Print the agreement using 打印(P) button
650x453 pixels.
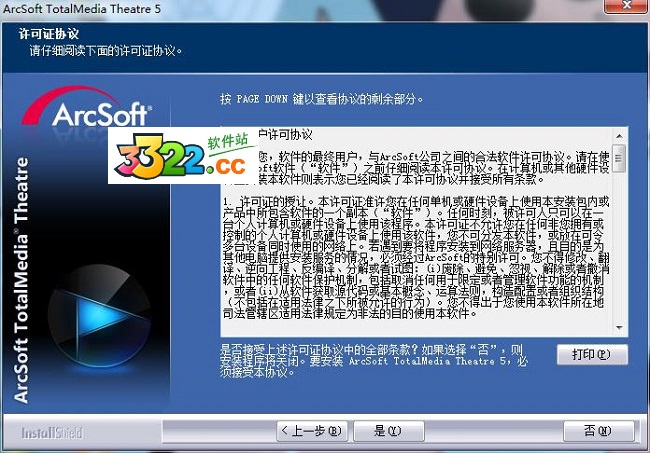(x=592, y=354)
